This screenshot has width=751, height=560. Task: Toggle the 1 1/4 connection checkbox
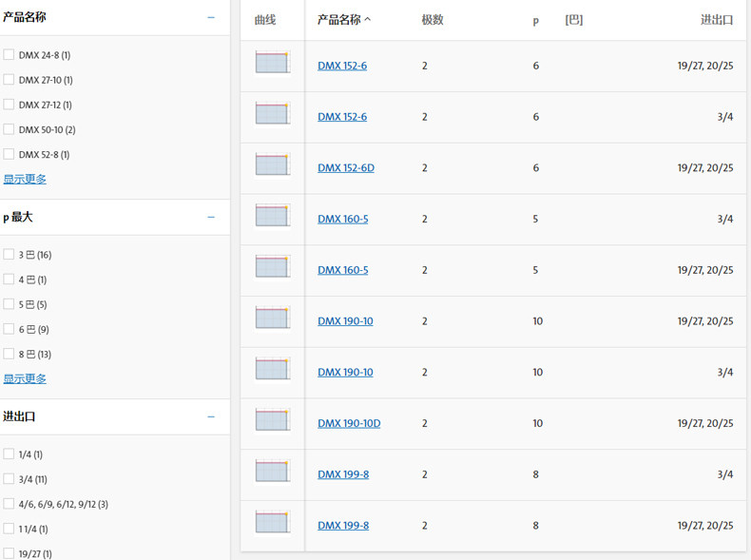[9, 529]
